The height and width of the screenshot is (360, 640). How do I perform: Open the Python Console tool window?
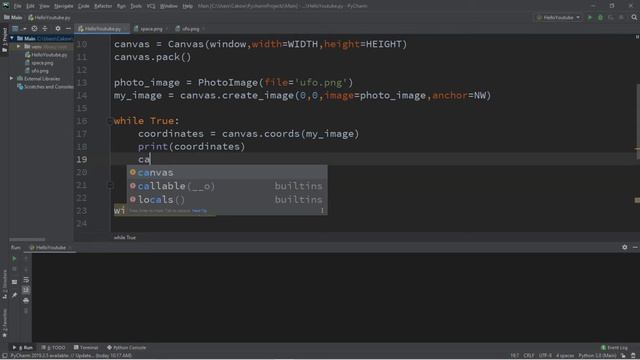tap(127, 348)
